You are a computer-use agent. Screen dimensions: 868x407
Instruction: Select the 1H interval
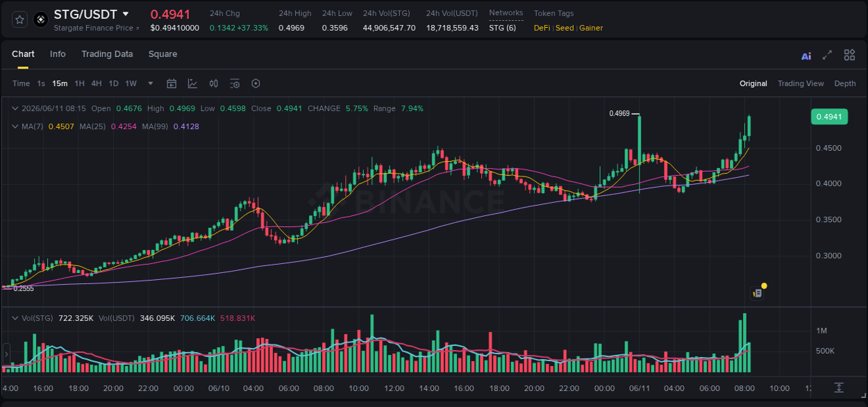pyautogui.click(x=80, y=83)
